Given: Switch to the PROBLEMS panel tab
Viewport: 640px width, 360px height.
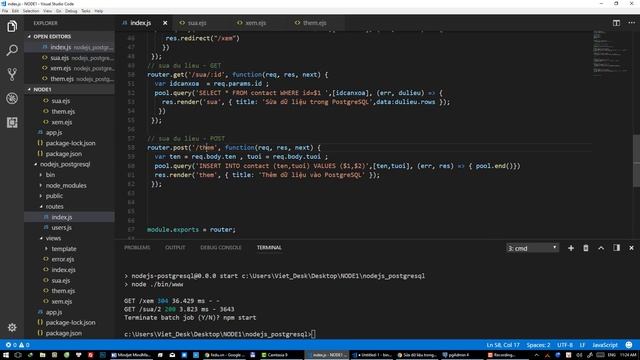Looking at the screenshot, I should tap(137, 247).
